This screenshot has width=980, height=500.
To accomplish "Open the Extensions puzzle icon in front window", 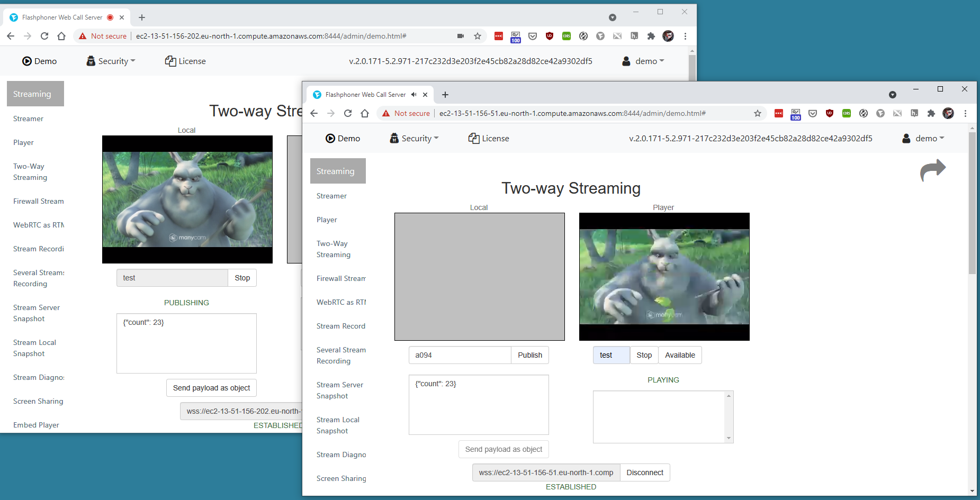I will 931,113.
